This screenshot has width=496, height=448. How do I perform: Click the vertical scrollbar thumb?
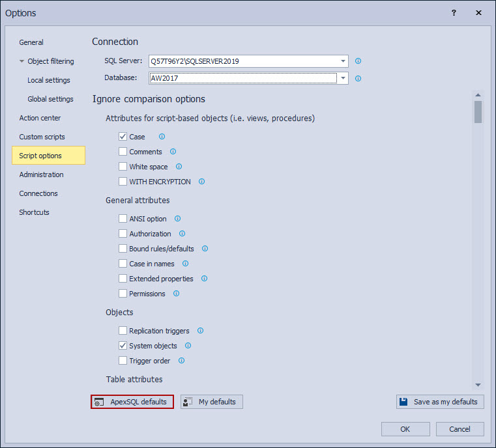click(x=478, y=112)
